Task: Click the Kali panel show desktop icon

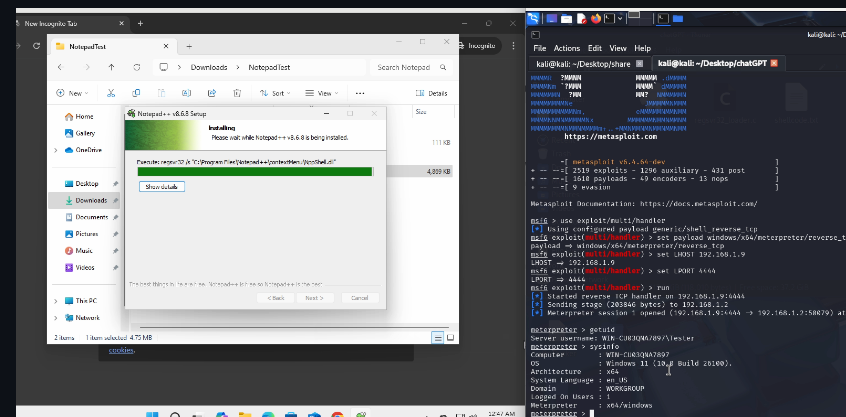Action: 551,19
